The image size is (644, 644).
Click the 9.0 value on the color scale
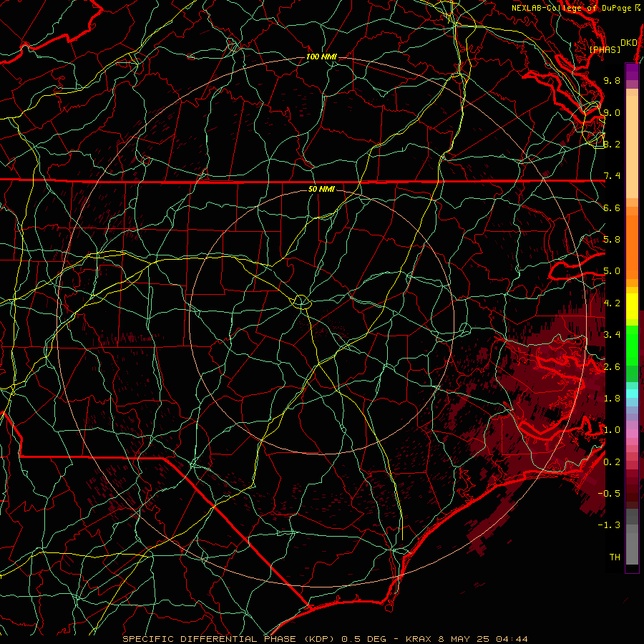(612, 112)
